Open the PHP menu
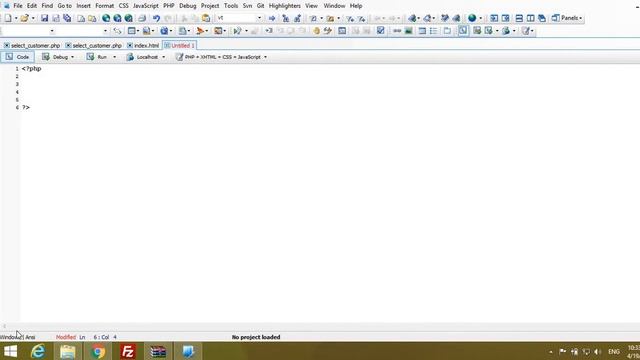Screen dimensions: 640x360 click(x=169, y=6)
